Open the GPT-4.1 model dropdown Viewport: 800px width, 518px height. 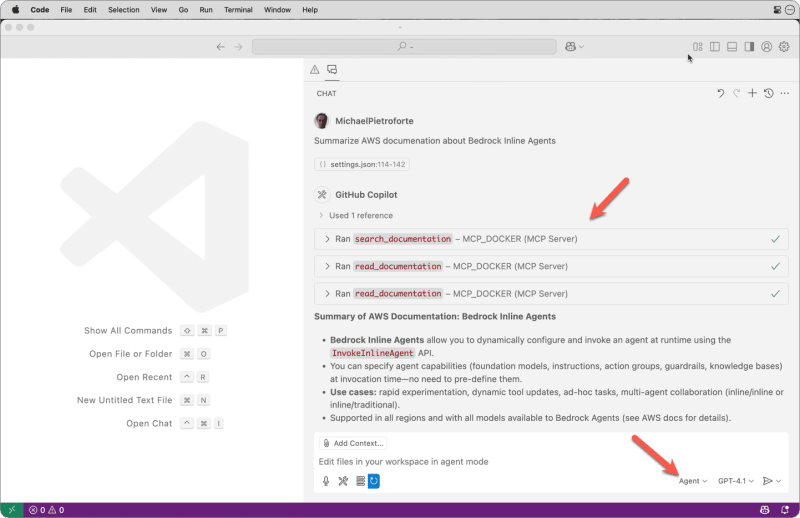[736, 481]
